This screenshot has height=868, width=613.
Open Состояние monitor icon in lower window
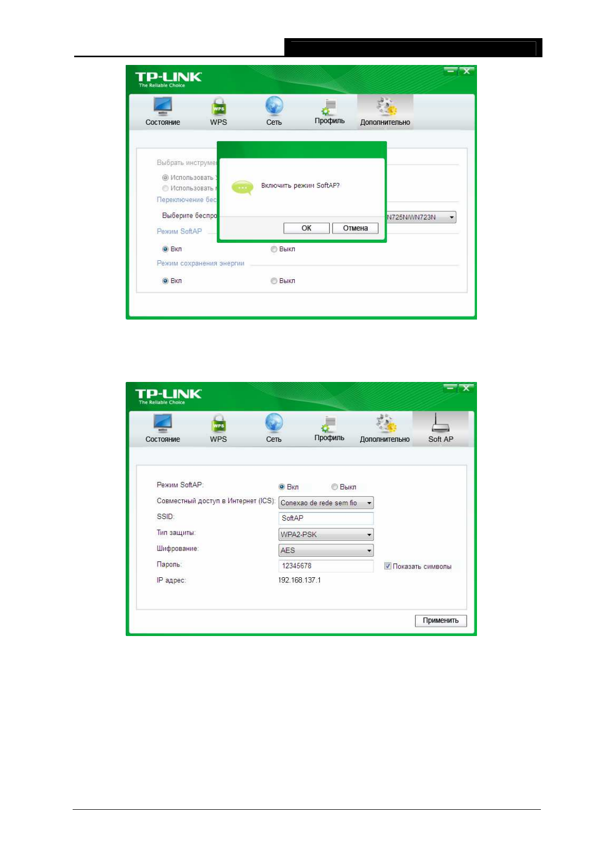(162, 423)
